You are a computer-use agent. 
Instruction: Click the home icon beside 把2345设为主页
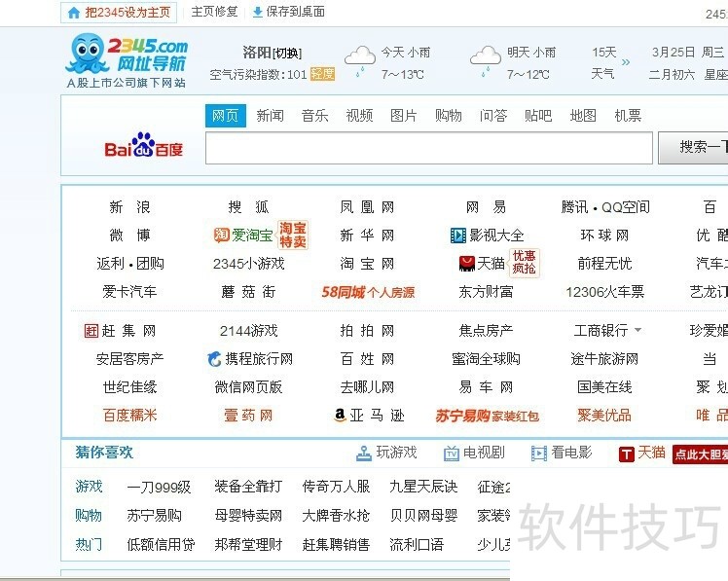tap(73, 13)
